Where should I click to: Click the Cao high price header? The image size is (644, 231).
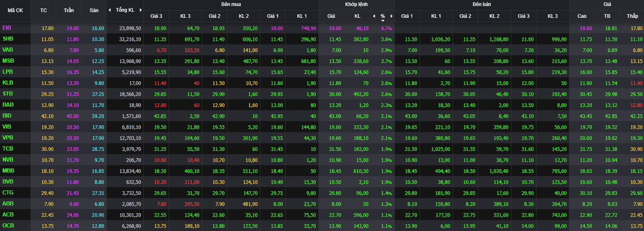point(582,16)
